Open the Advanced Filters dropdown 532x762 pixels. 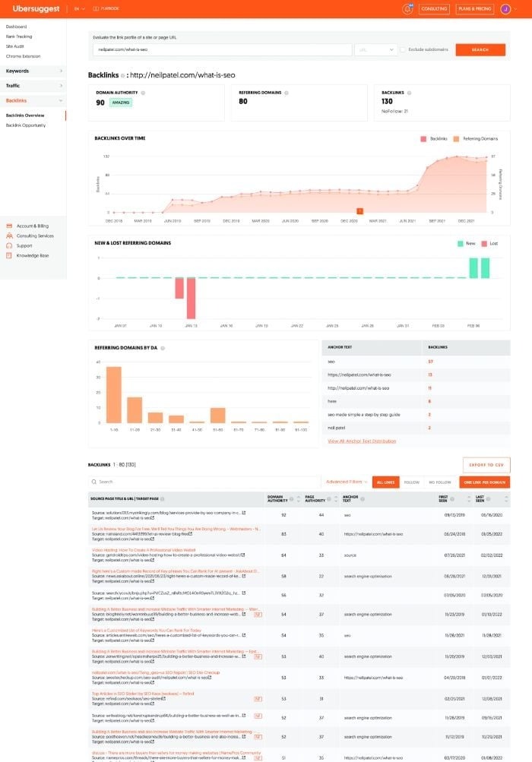(347, 482)
